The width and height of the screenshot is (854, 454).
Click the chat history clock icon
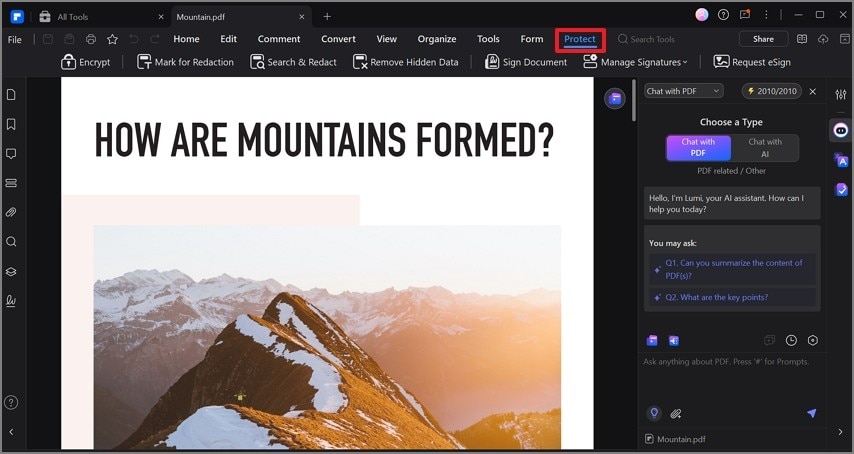(791, 341)
